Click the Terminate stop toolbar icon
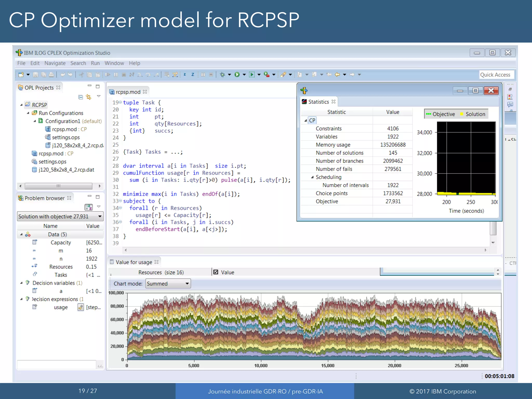The width and height of the screenshot is (532, 399). pos(124,75)
